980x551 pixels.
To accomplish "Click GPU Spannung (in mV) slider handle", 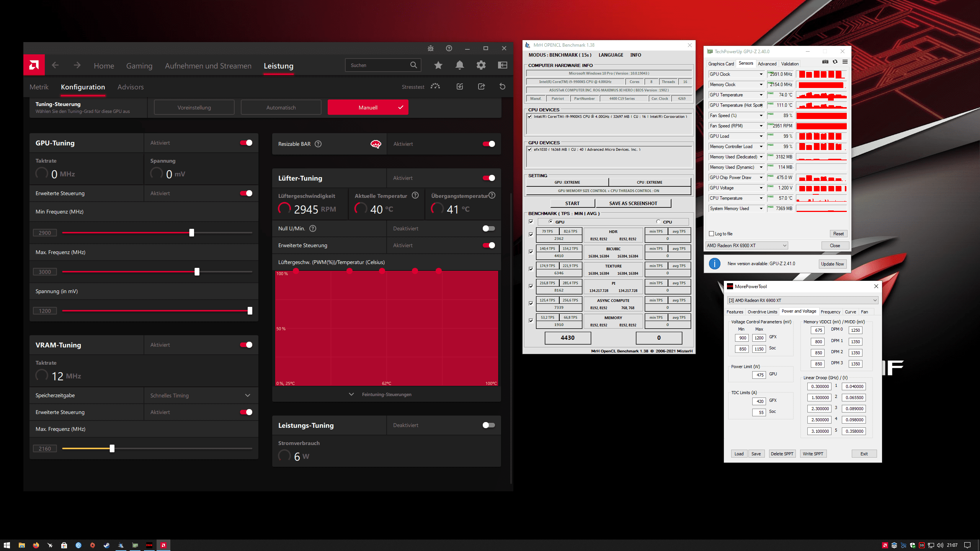I will (250, 311).
